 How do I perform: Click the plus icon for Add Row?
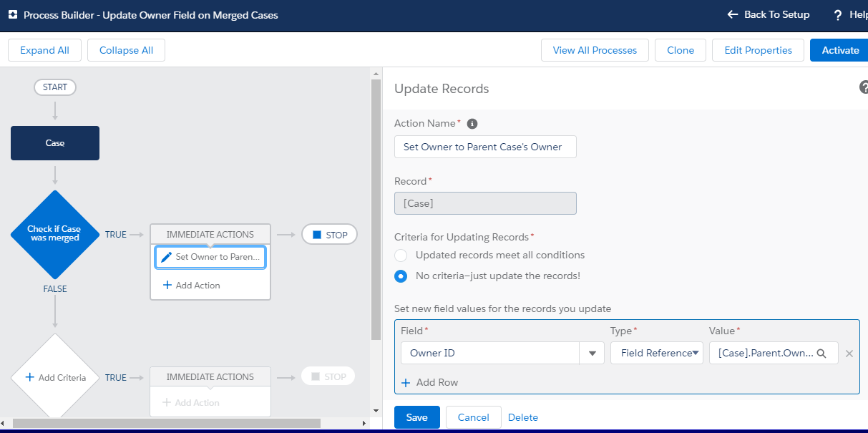(x=406, y=383)
